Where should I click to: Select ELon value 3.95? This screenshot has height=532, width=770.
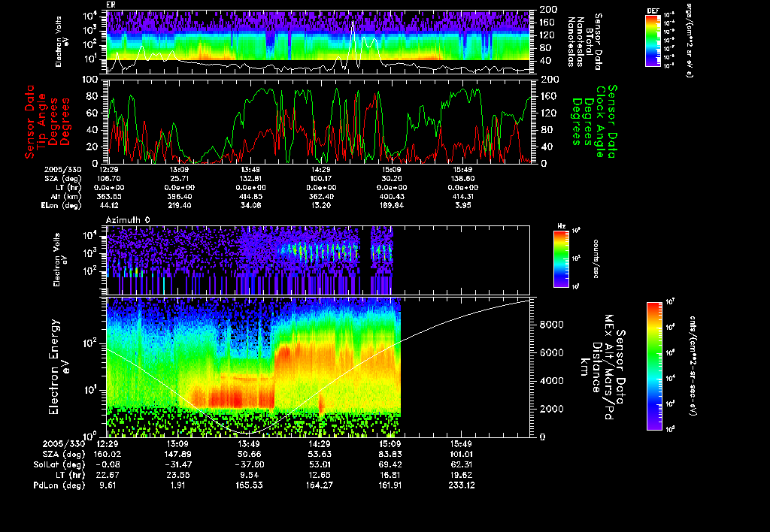463,205
